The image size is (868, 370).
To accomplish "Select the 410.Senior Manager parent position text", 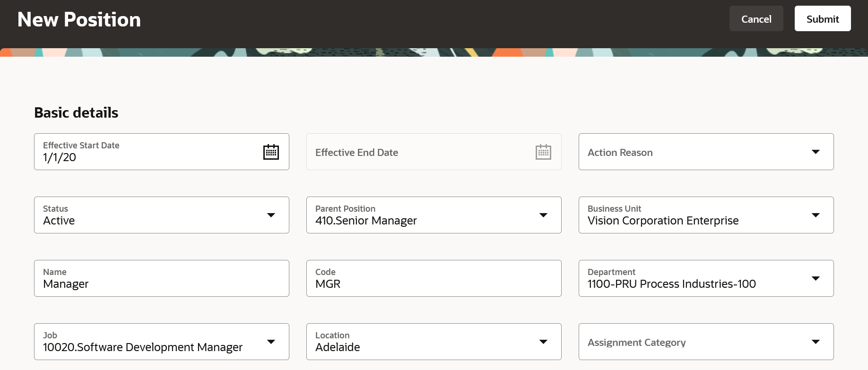I will coord(366,221).
